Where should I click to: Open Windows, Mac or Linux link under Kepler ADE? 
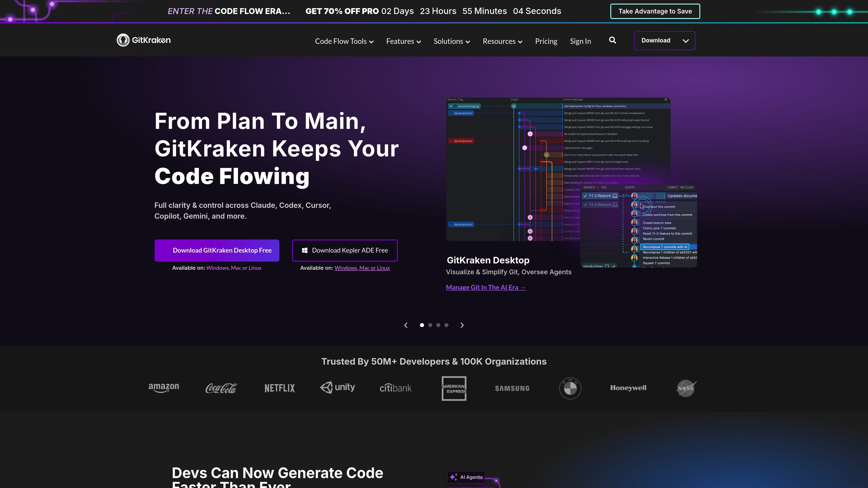click(362, 268)
